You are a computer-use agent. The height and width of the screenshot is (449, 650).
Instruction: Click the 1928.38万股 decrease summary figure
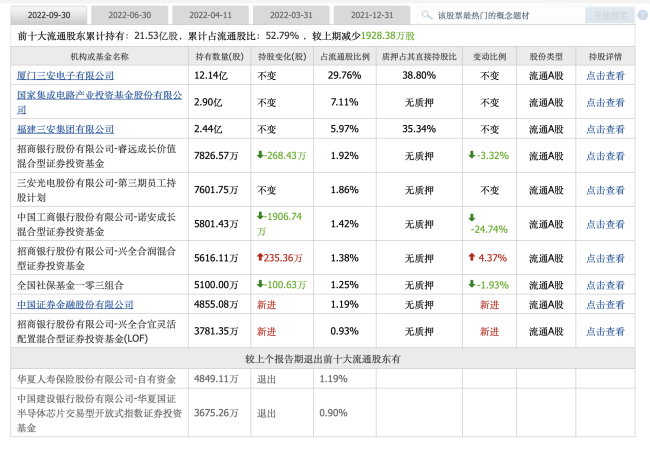click(x=388, y=36)
